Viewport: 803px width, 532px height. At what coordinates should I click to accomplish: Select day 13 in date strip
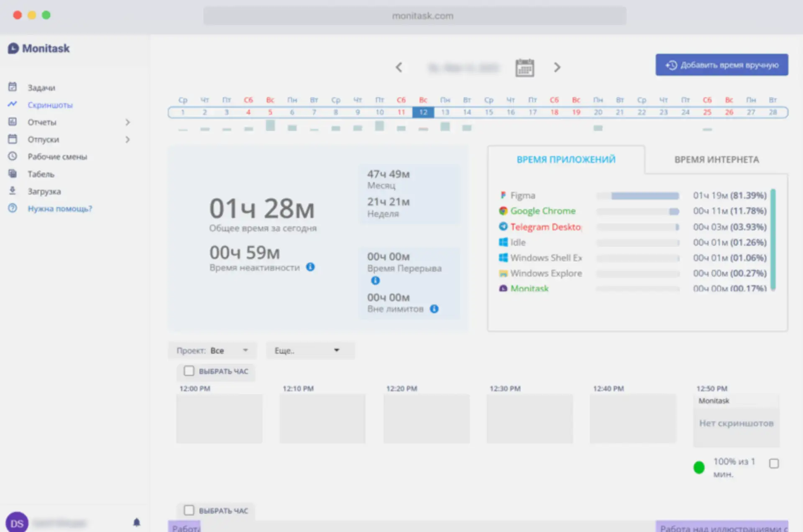pos(445,112)
